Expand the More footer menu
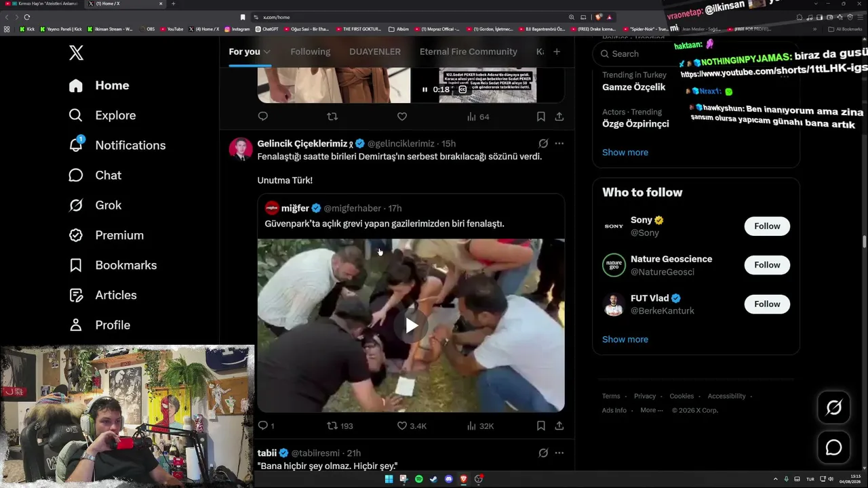Image resolution: width=868 pixels, height=488 pixels. pyautogui.click(x=651, y=410)
